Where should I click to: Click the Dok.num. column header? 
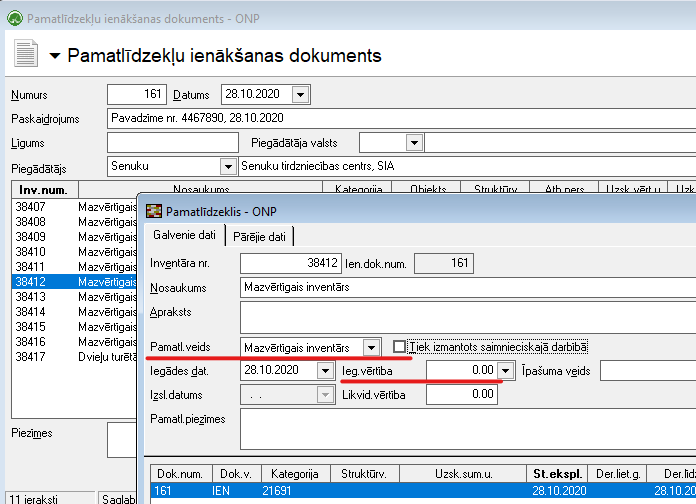[182, 474]
